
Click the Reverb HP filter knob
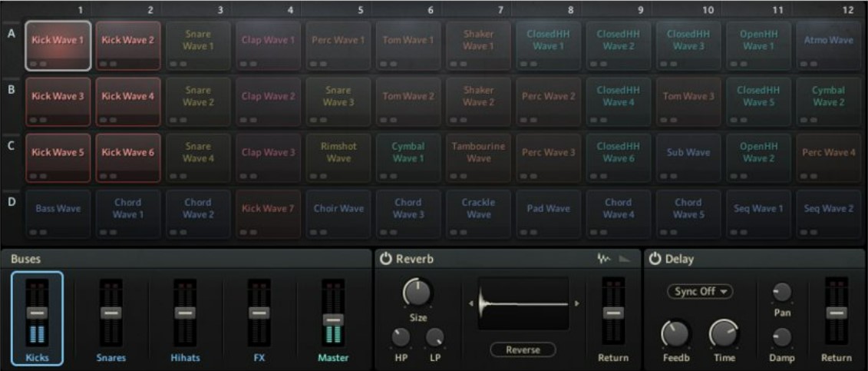[401, 336]
